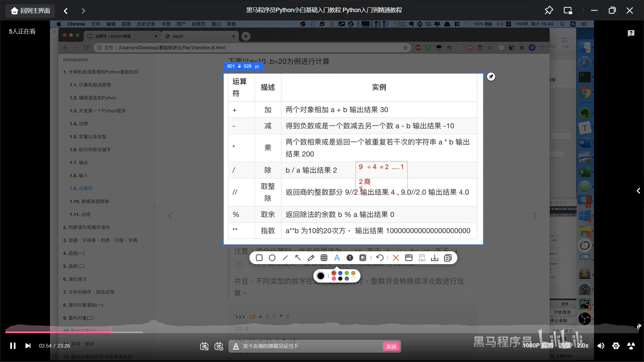Click 回到主界面 button

(31, 11)
